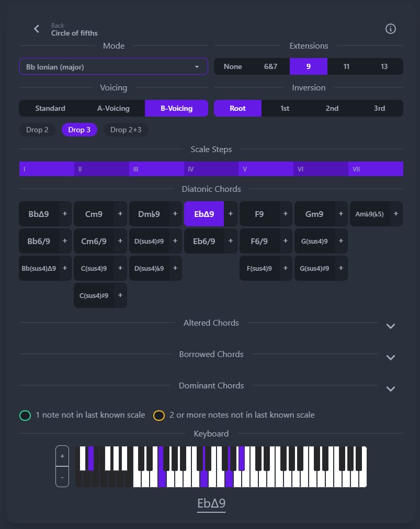420x529 pixels.
Task: Add Dm♭9 chord using its plus icon
Action: [175, 214]
